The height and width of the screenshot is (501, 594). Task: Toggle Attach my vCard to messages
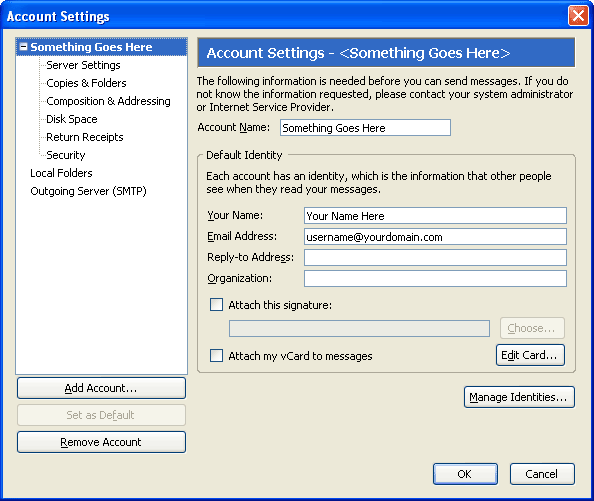216,356
